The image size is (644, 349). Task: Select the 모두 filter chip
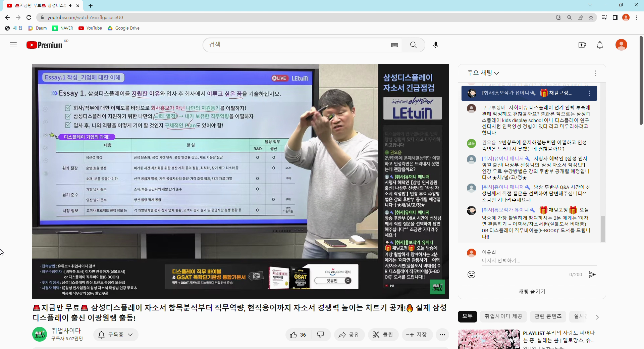click(467, 316)
